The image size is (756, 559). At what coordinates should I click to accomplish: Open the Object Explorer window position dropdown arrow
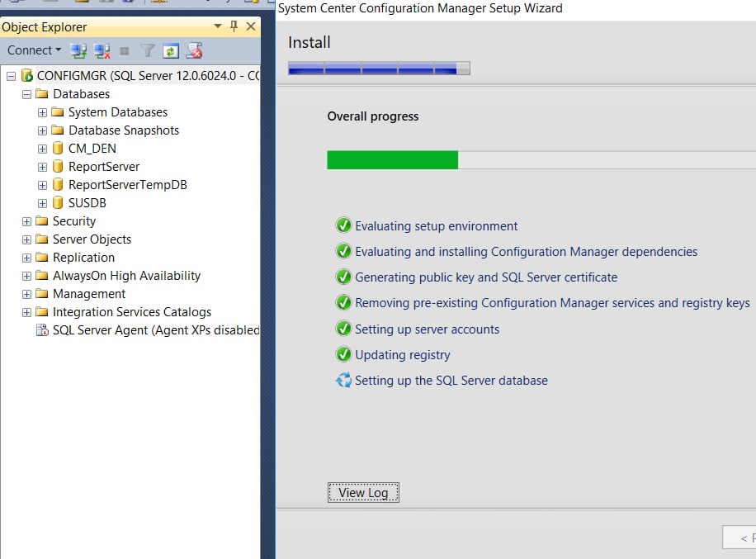pyautogui.click(x=218, y=26)
